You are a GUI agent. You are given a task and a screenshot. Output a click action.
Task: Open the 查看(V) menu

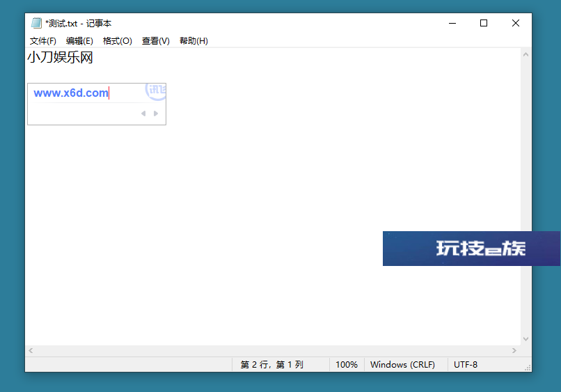click(156, 41)
